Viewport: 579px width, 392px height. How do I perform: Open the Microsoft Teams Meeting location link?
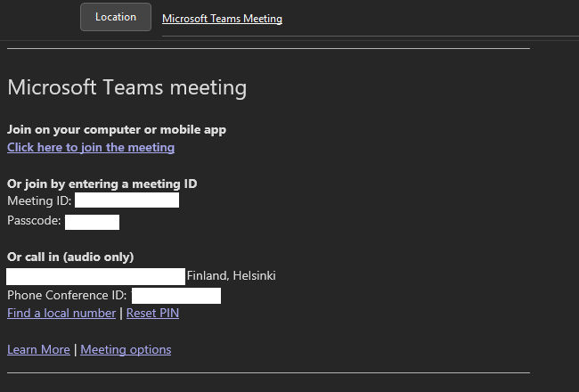pos(222,19)
